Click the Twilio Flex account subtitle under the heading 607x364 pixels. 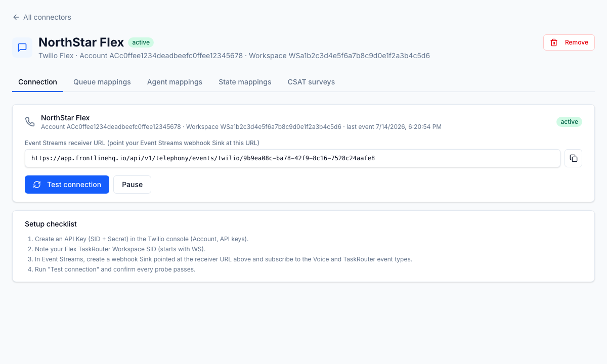[x=234, y=56]
